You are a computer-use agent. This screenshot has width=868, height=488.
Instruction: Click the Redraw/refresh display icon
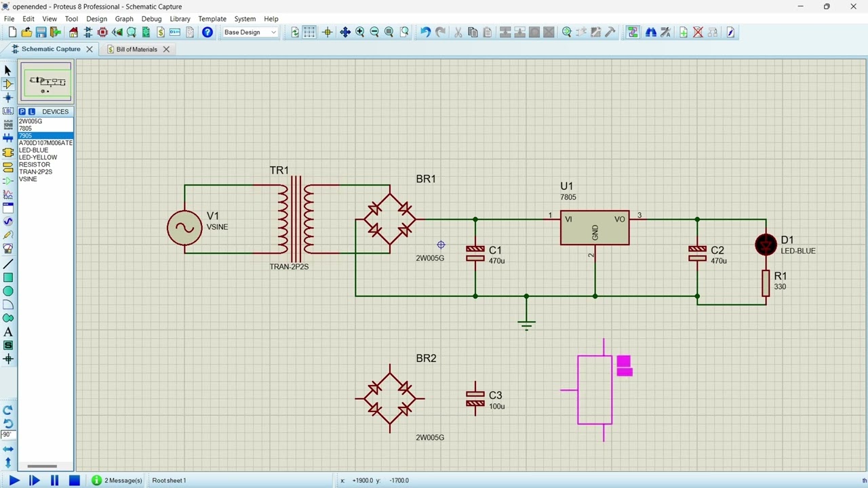tap(295, 32)
